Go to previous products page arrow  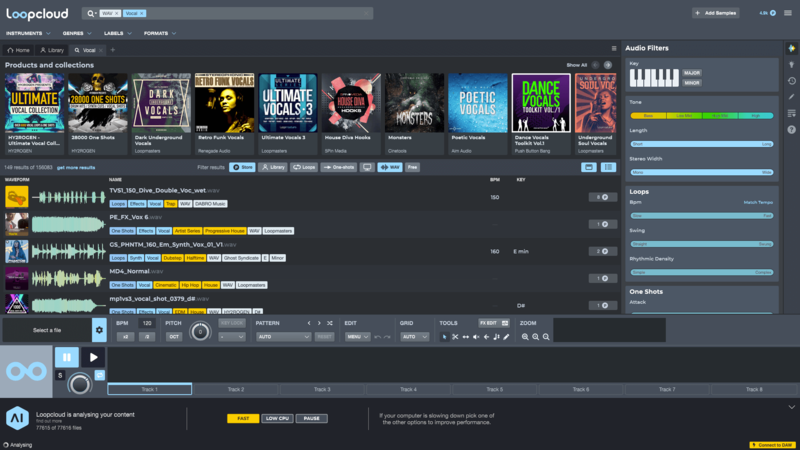tap(595, 65)
